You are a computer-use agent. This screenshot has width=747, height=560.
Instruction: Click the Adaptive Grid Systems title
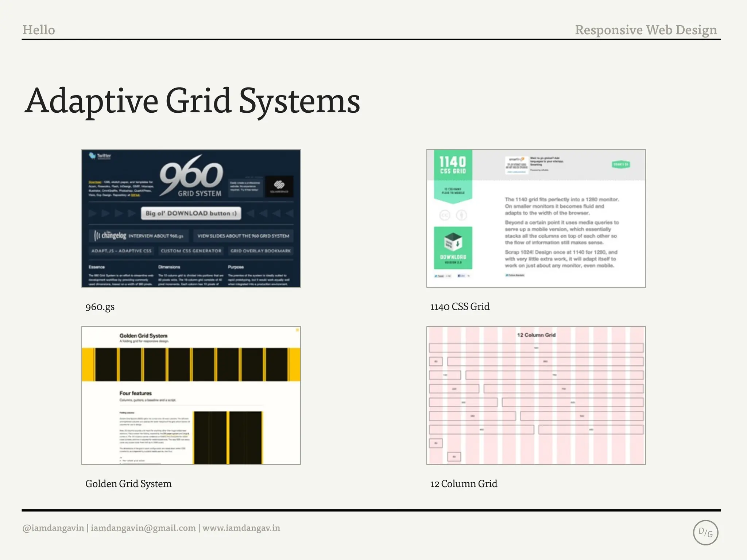pyautogui.click(x=192, y=101)
